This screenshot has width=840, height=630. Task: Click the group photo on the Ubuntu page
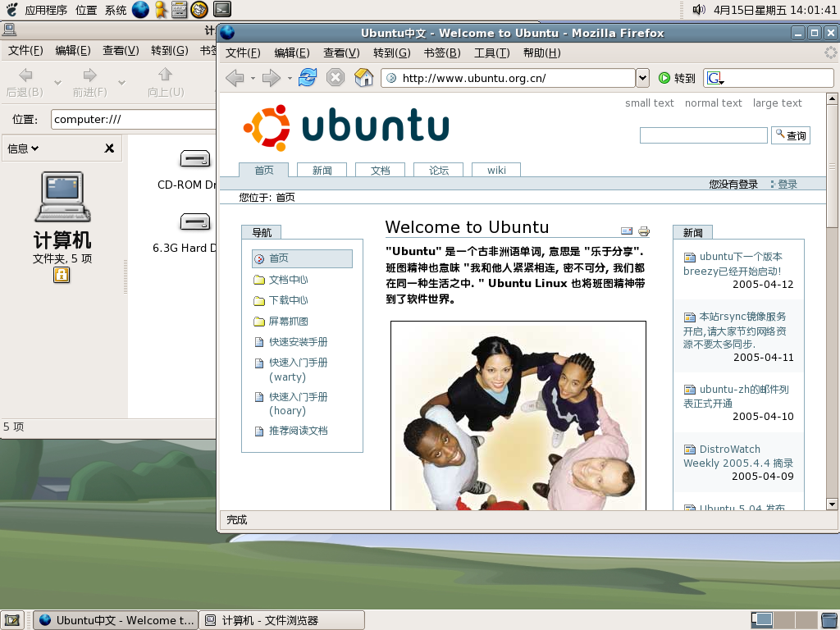(518, 416)
